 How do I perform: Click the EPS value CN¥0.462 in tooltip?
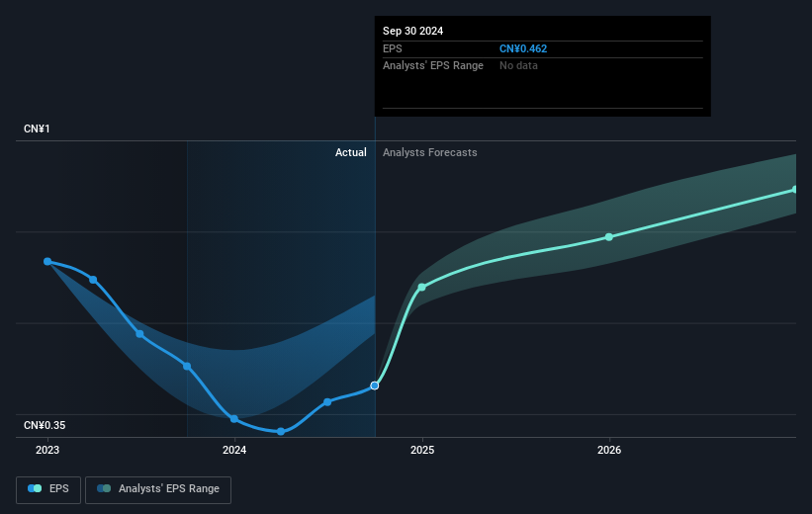pos(523,48)
